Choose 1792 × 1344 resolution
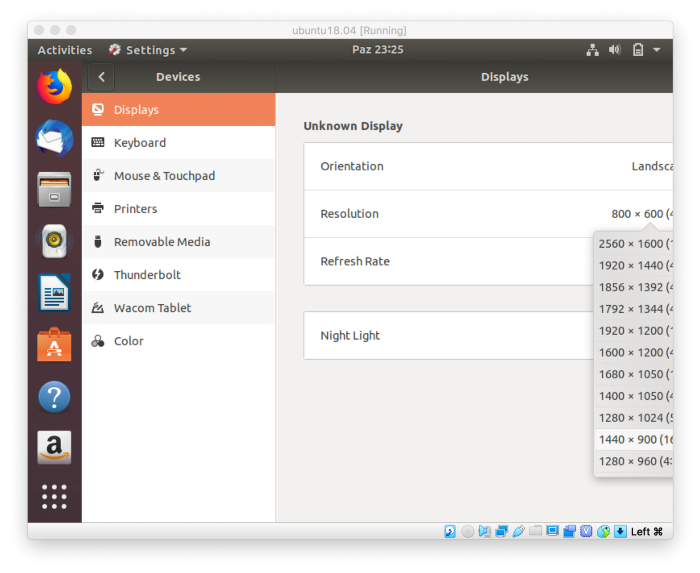The height and width of the screenshot is (573, 700). [x=634, y=309]
